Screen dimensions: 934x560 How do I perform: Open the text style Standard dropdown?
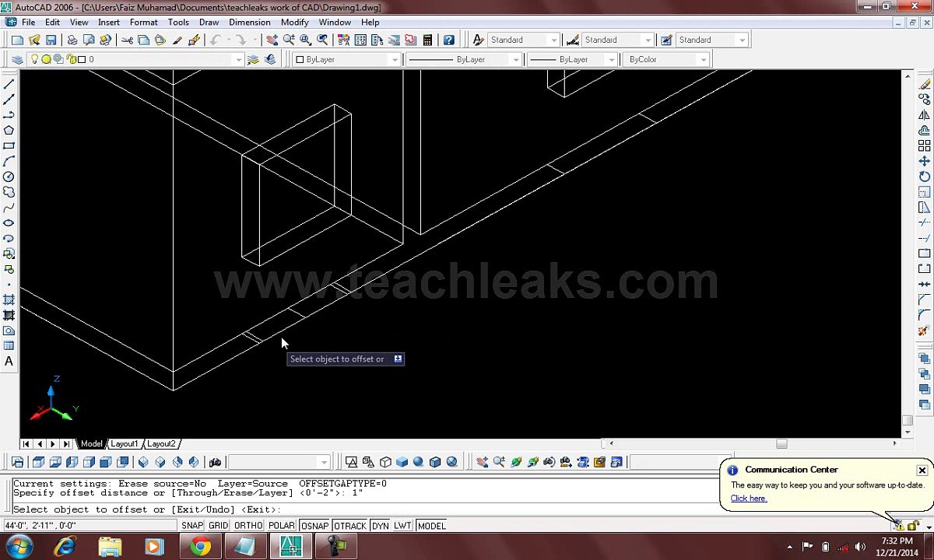tap(524, 40)
